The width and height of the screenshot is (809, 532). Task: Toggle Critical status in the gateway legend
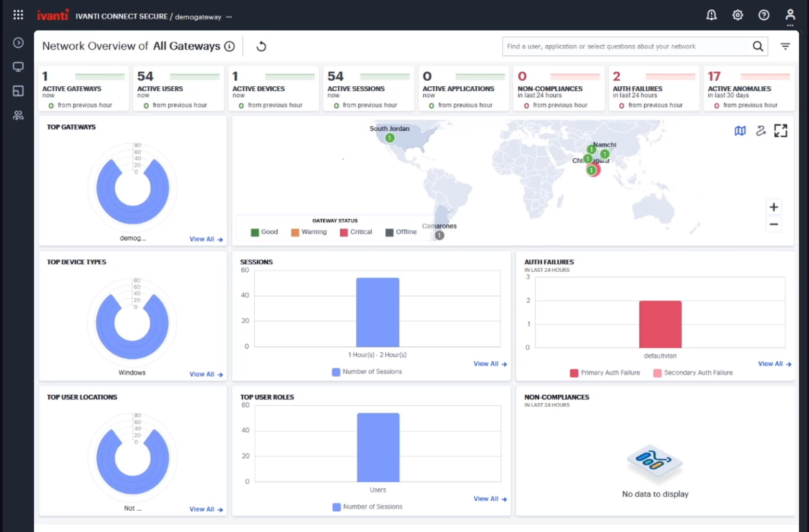pos(356,232)
